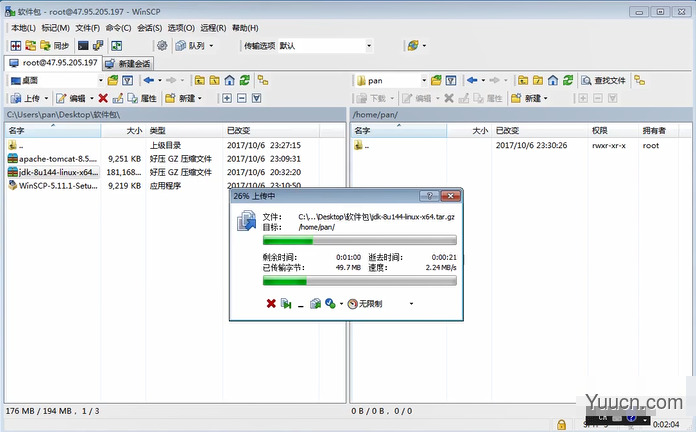Open the 文件(F) menu
Screen dimensions: 696x432
tap(87, 28)
